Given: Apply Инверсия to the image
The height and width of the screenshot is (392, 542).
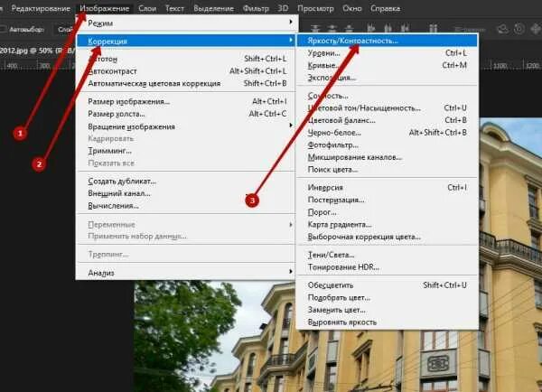Looking at the screenshot, I should 388,187.
